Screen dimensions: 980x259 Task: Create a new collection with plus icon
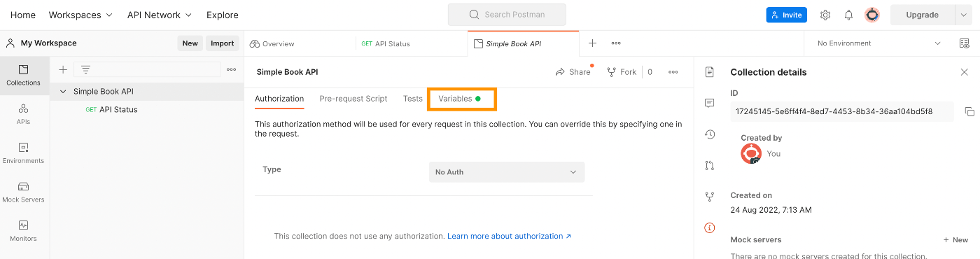click(x=63, y=69)
